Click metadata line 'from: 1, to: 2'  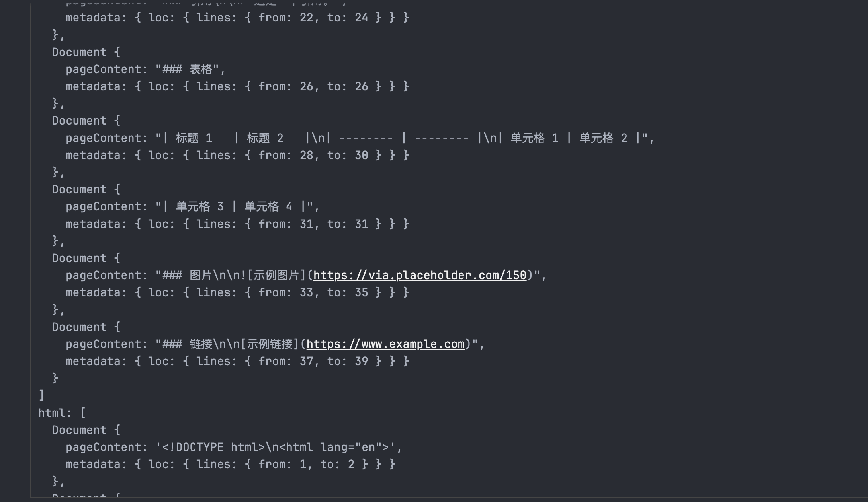(231, 464)
